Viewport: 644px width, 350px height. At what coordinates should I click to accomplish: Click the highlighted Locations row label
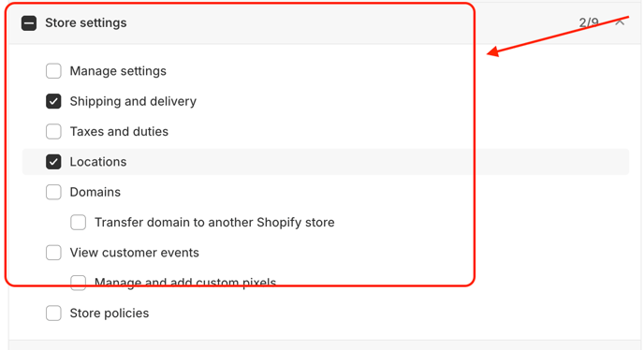click(98, 162)
